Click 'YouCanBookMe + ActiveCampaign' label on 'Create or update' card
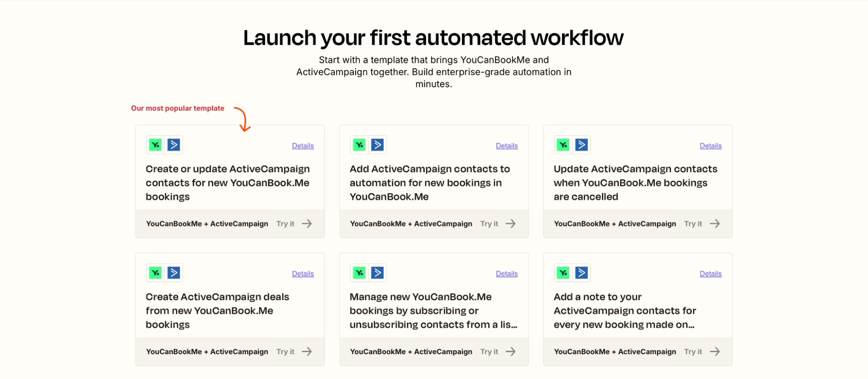 pyautogui.click(x=207, y=223)
